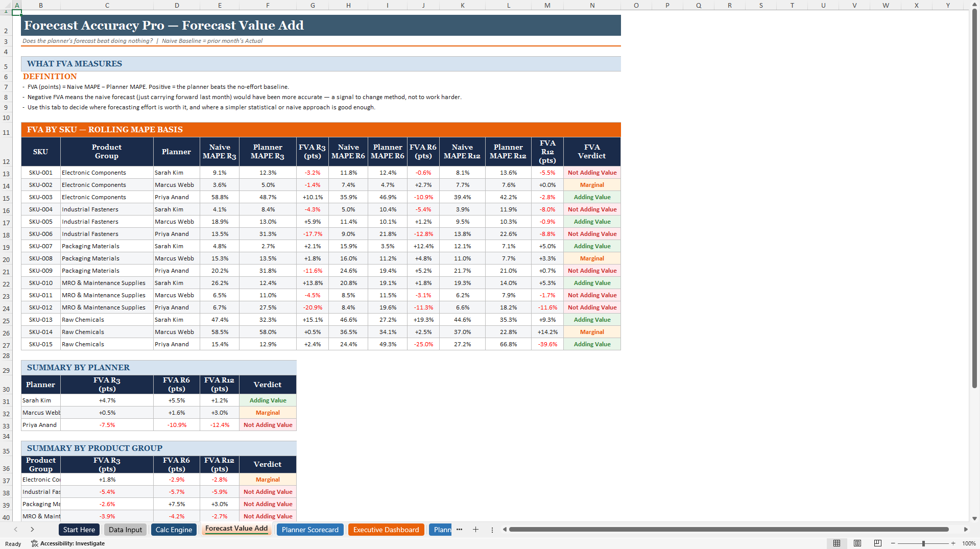This screenshot has height=549, width=980.
Task: Click SUMMARY BY PLANNER section header
Action: tap(159, 368)
